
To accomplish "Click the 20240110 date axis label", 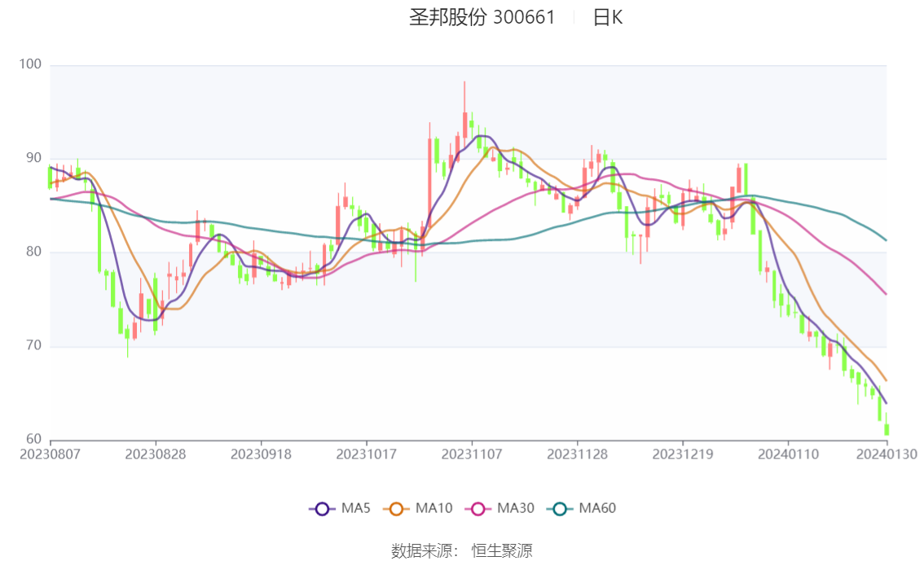I will point(789,454).
